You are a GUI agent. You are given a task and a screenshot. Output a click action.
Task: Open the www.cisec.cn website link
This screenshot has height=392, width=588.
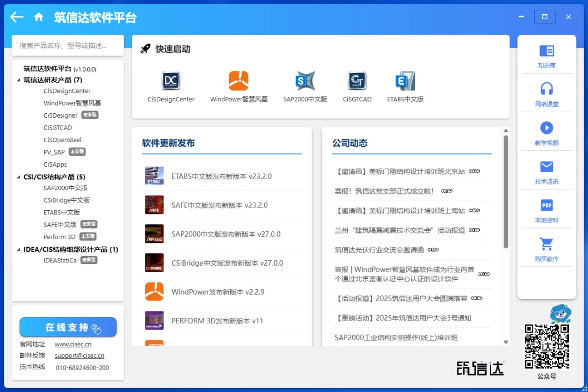coord(73,344)
